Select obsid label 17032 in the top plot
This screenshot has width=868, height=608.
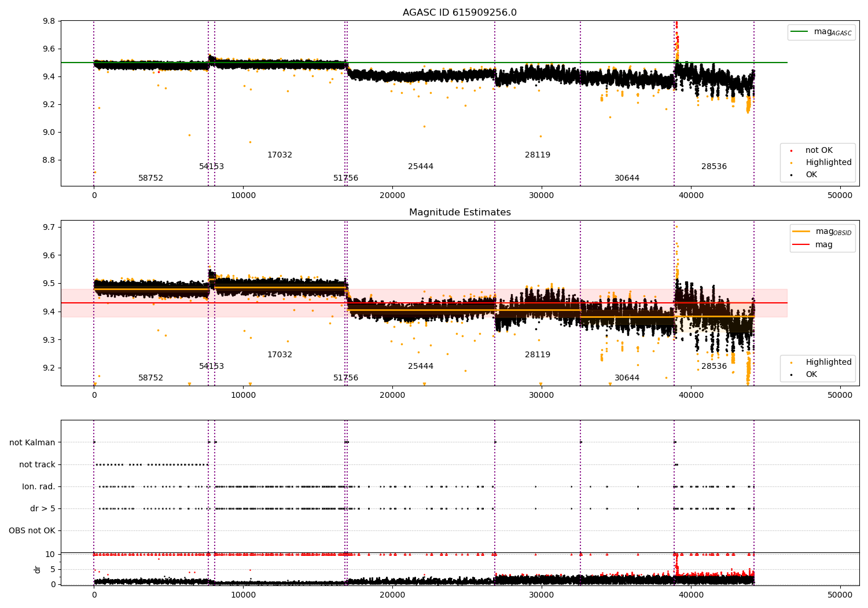point(279,155)
